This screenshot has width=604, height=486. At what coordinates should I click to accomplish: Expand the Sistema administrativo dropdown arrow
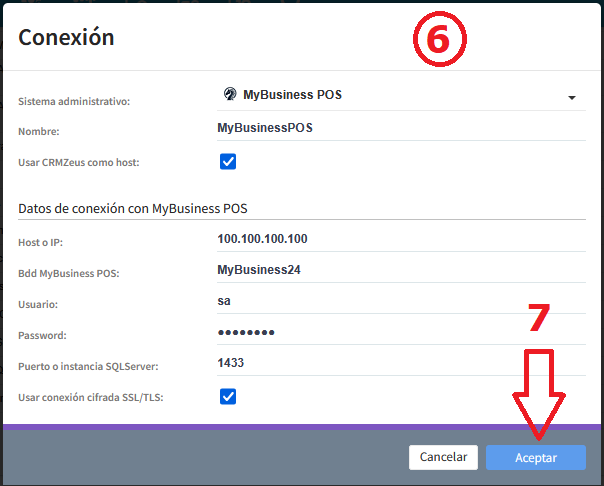pos(571,98)
